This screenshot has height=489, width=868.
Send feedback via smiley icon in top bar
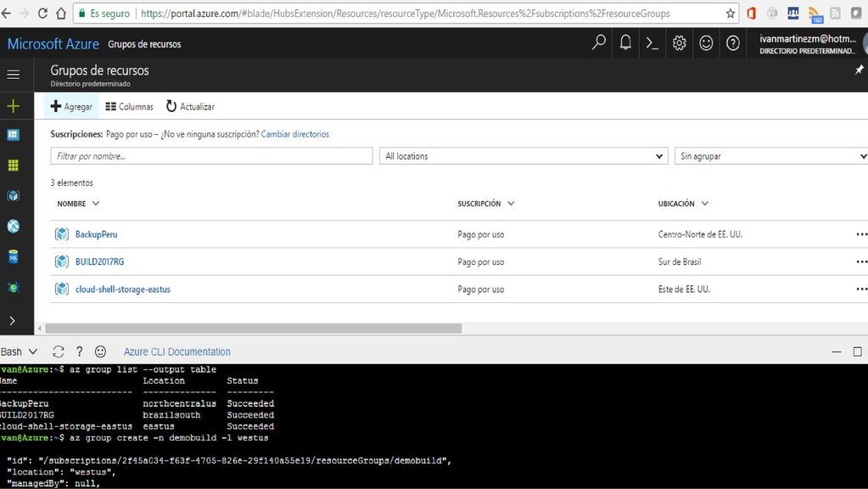[x=706, y=42]
